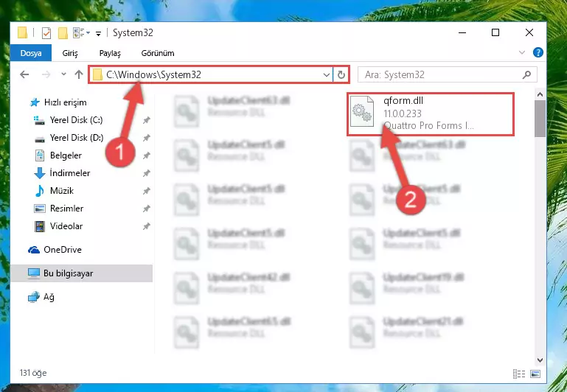Close the System32 window
The height and width of the screenshot is (392, 567).
[x=529, y=32]
